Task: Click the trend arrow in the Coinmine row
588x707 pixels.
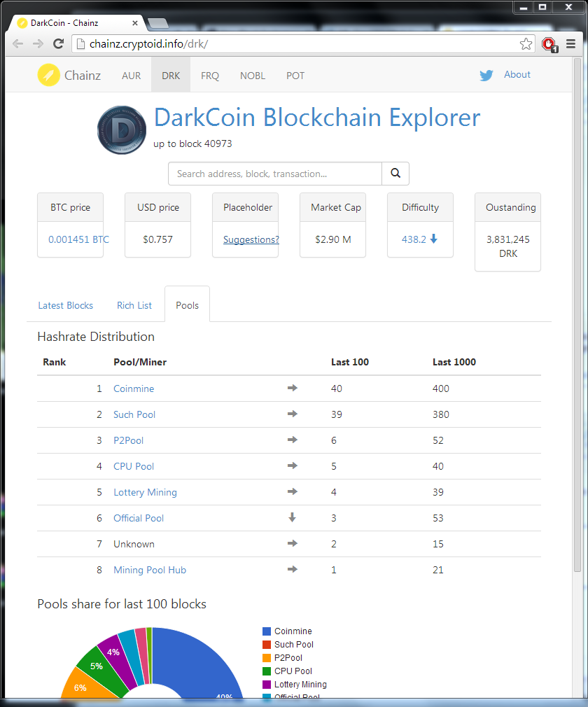Action: pos(293,388)
